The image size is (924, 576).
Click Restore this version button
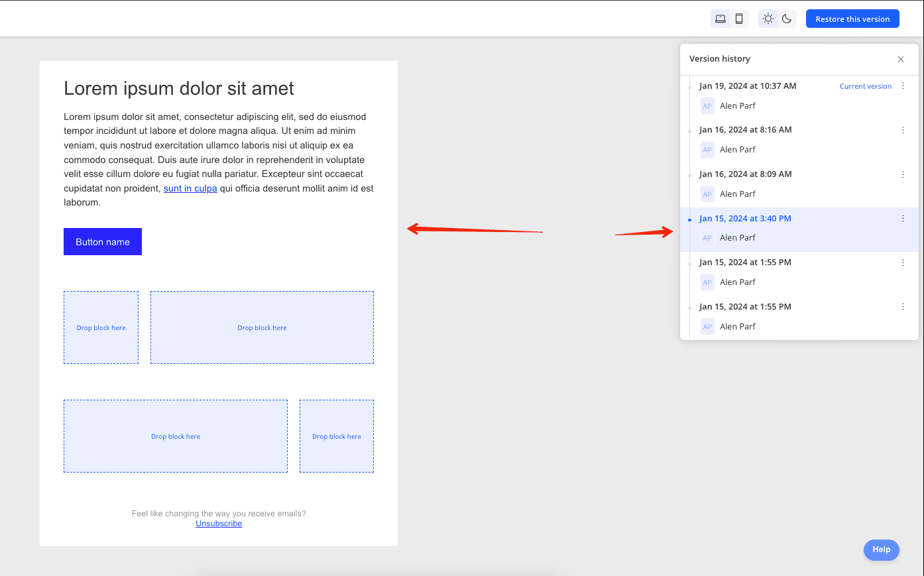[x=852, y=19]
